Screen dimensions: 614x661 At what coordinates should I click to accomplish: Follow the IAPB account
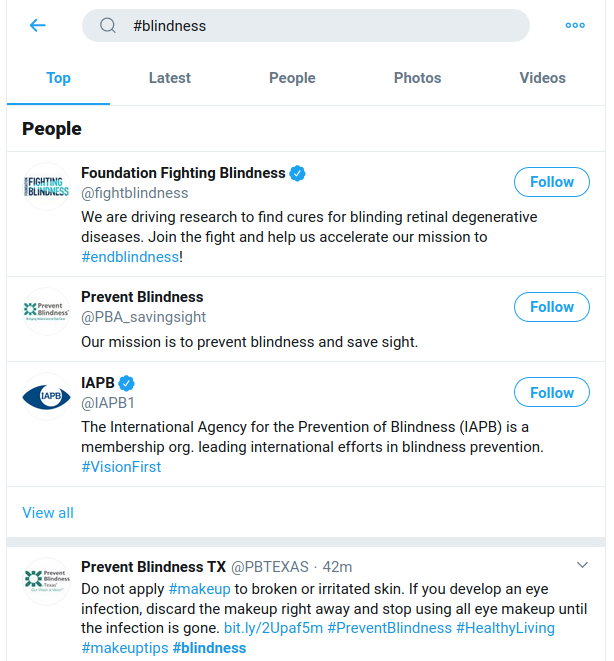(x=552, y=392)
